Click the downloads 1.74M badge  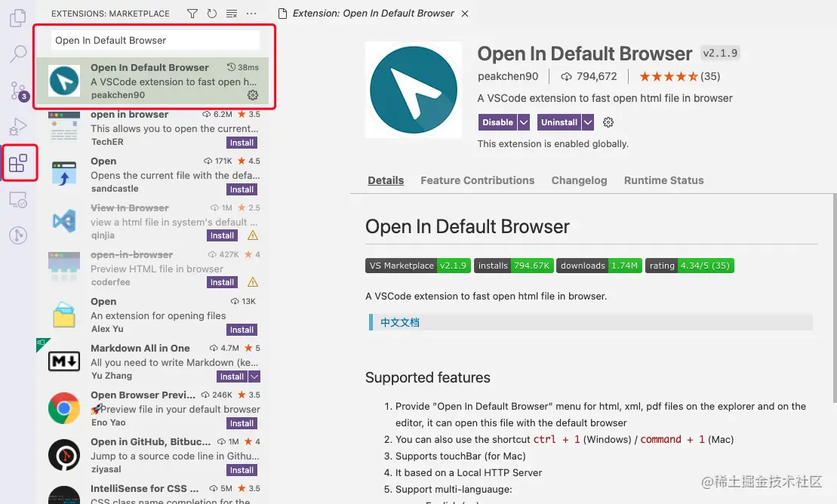pyautogui.click(x=599, y=266)
